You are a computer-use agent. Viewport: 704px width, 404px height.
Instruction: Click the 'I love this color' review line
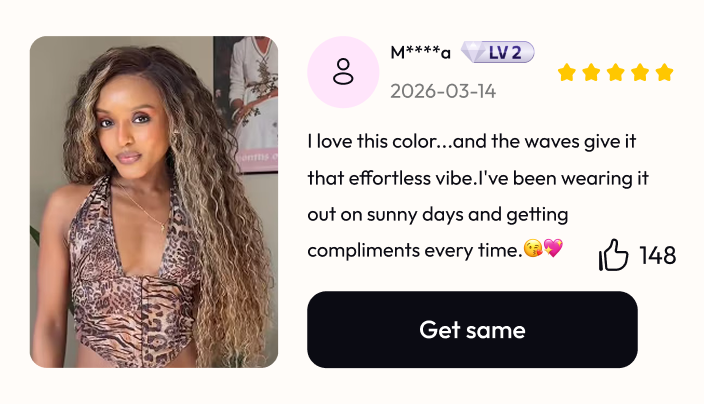[472, 142]
